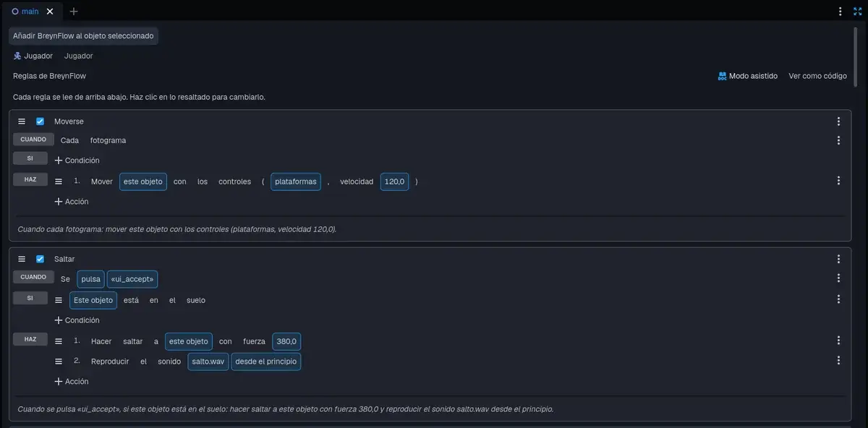Change the 'desde el principio' playback option
This screenshot has height=428, width=868.
265,361
